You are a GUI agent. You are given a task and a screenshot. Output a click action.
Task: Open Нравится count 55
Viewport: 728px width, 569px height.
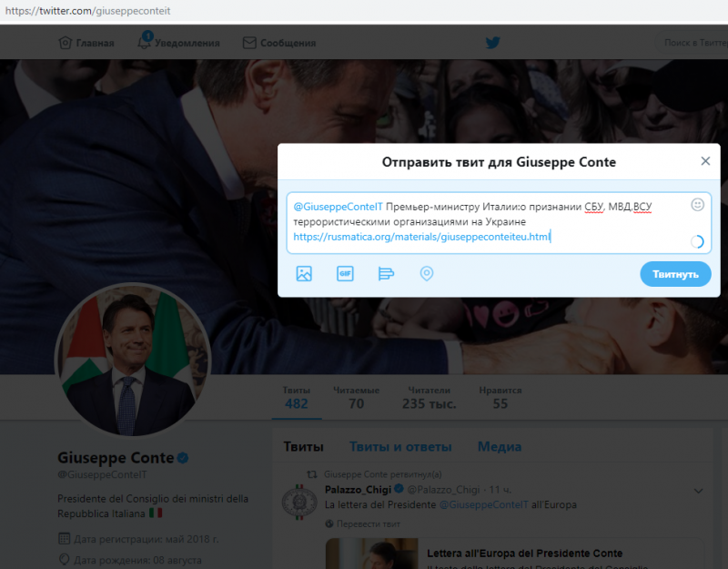click(500, 398)
